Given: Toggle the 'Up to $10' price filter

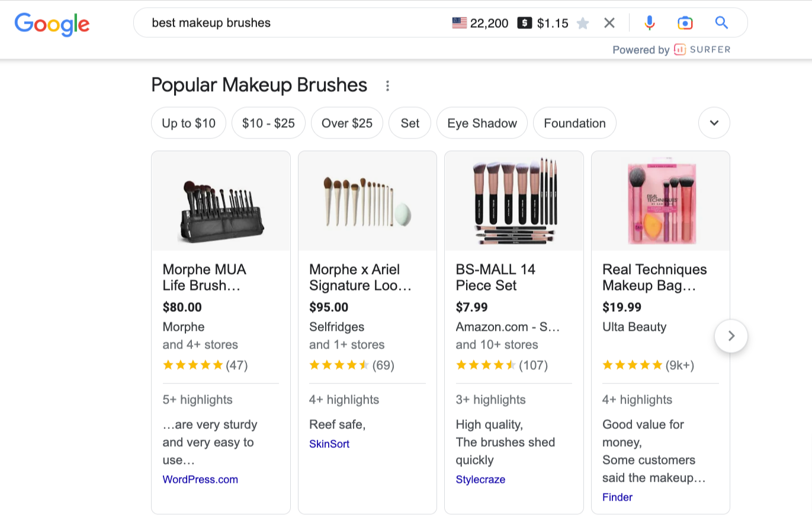Looking at the screenshot, I should [188, 123].
